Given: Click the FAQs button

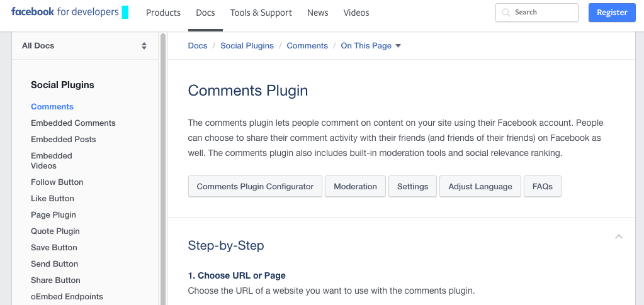Looking at the screenshot, I should [x=543, y=186].
